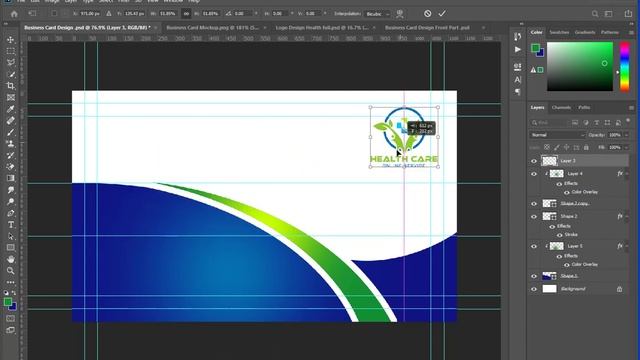This screenshot has height=360, width=640.
Task: Toggle Layer 5 visibility eye
Action: coord(534,247)
